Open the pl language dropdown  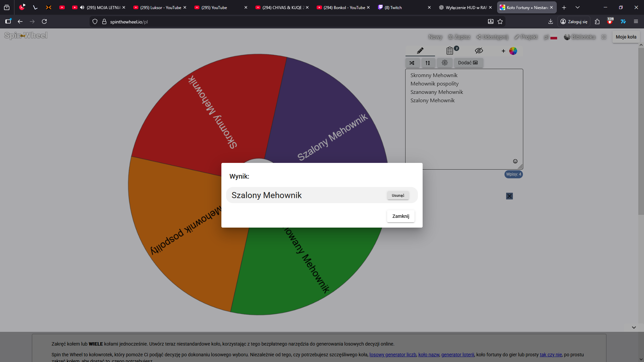tap(550, 37)
